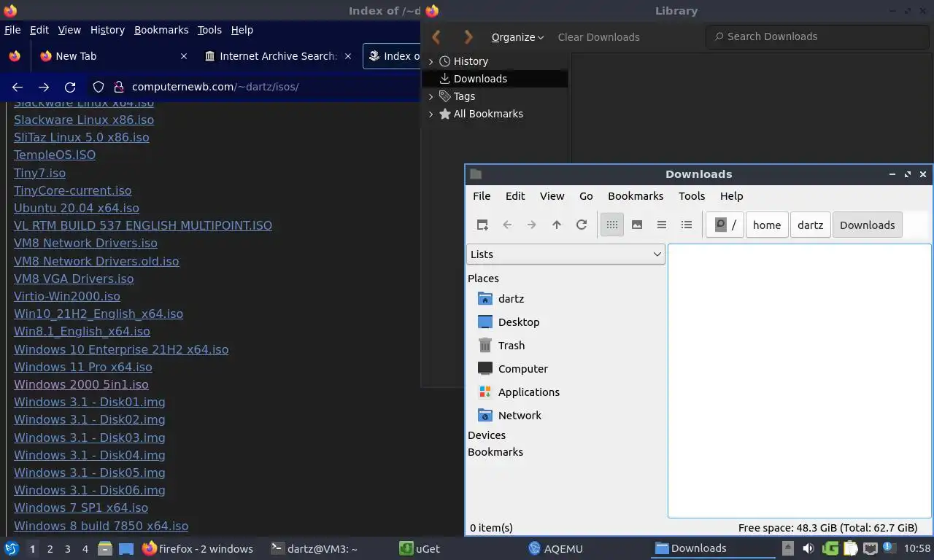The height and width of the screenshot is (560, 934).
Task: Click network icon in system tray
Action: [x=870, y=548]
